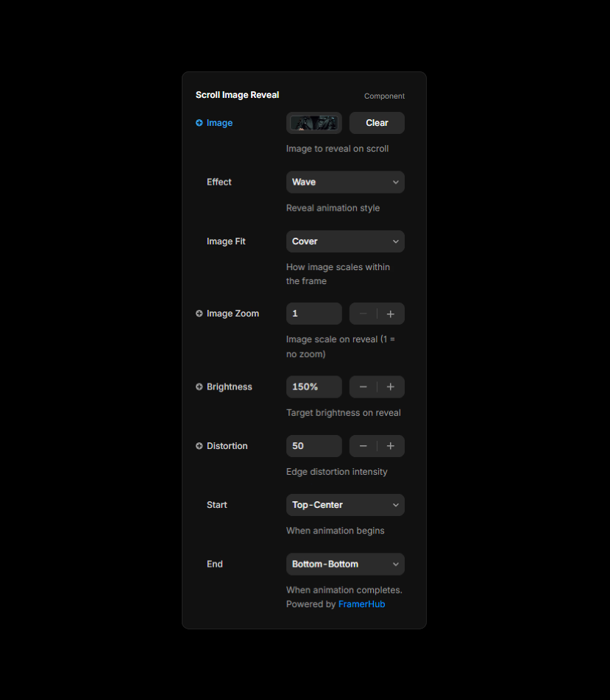This screenshot has height=700, width=610.
Task: Expand the Start dropdown set to Top-Center
Action: coord(345,505)
